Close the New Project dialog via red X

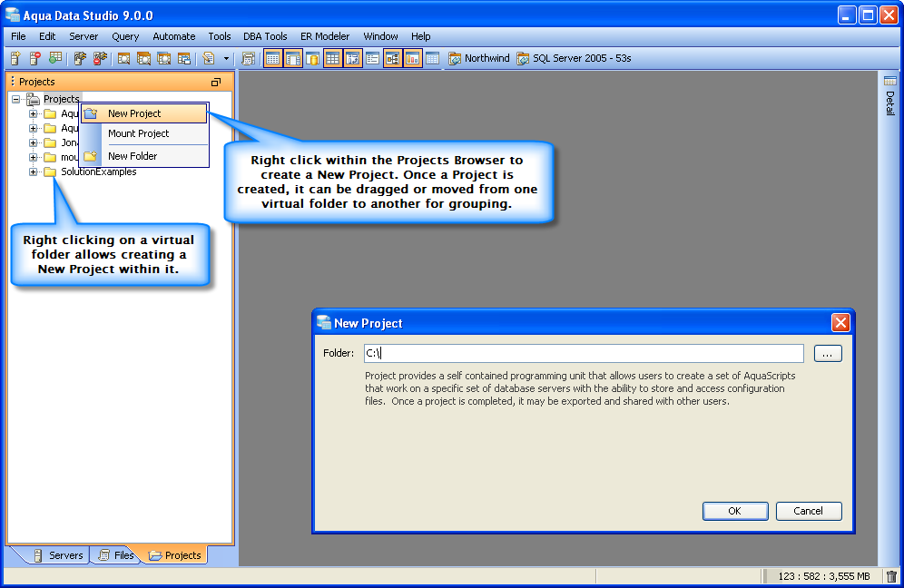coord(840,323)
